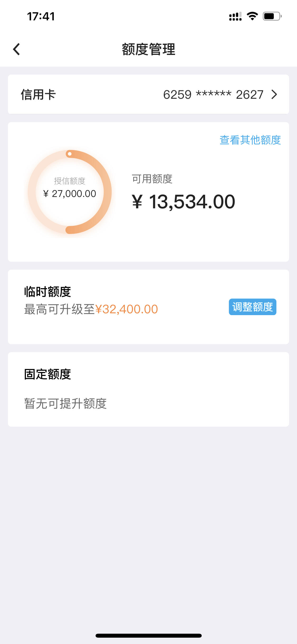Tap the 信用卡 label row
Image resolution: width=297 pixels, height=644 pixels.
click(148, 94)
